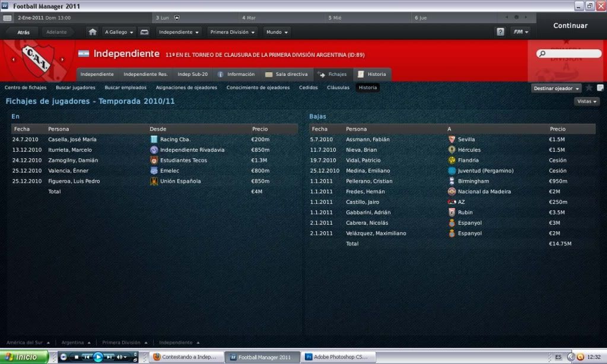
Task: Open the Rubin club badge
Action: point(452,212)
